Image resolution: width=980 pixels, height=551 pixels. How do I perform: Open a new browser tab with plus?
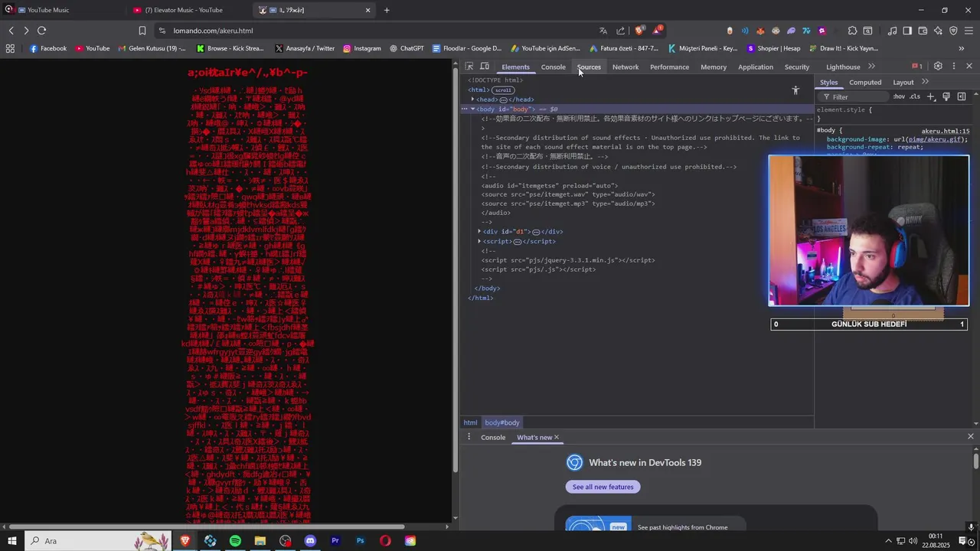387,10
